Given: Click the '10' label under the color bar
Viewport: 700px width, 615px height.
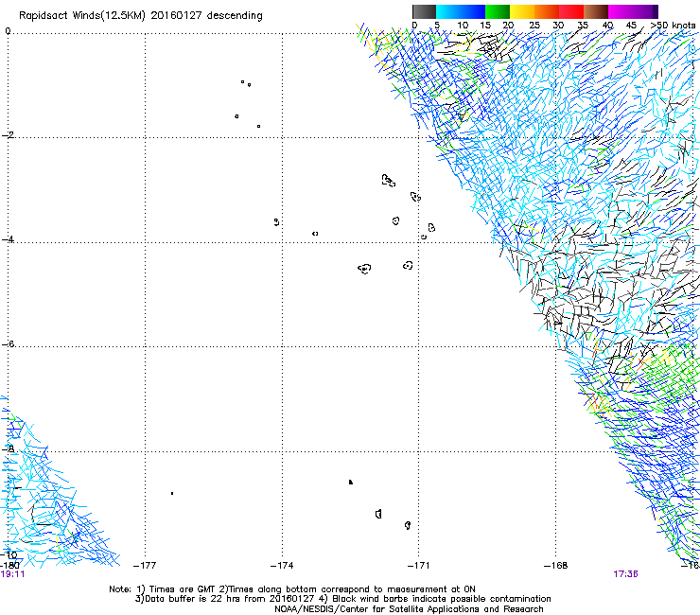Looking at the screenshot, I should coord(463,25).
